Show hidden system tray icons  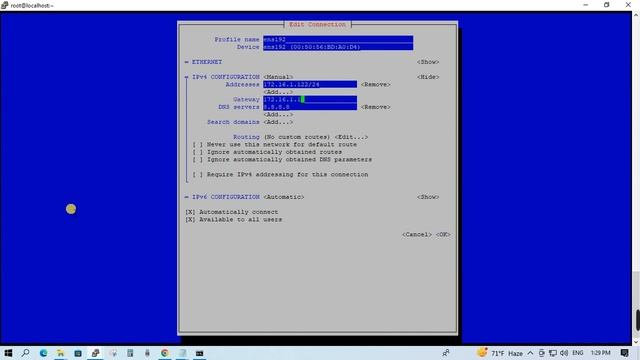[530, 353]
